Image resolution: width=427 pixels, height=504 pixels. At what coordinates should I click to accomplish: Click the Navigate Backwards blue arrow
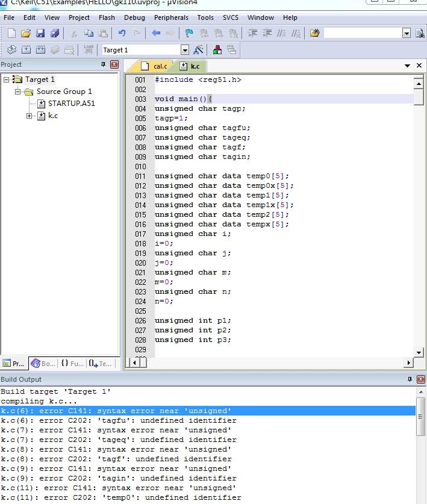click(x=156, y=33)
